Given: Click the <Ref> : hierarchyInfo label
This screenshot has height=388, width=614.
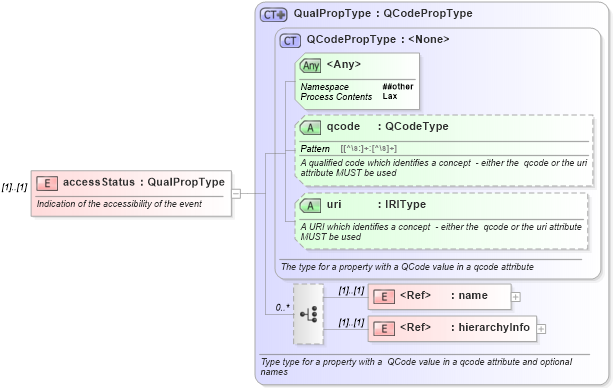Looking at the screenshot, I should click(x=465, y=327).
